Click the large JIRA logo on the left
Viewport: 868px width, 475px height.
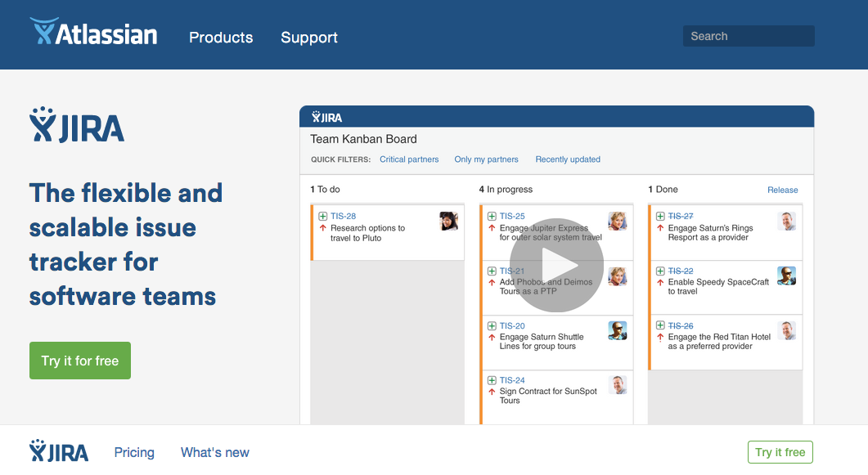[77, 124]
